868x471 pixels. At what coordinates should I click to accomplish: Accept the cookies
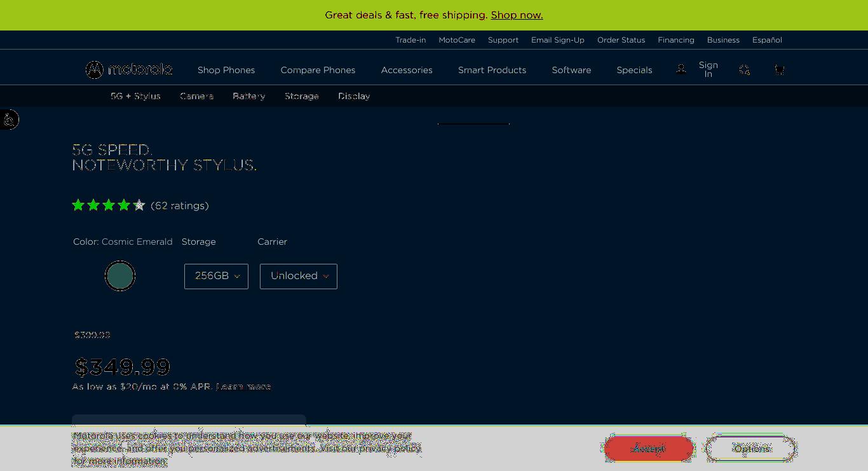(649, 449)
